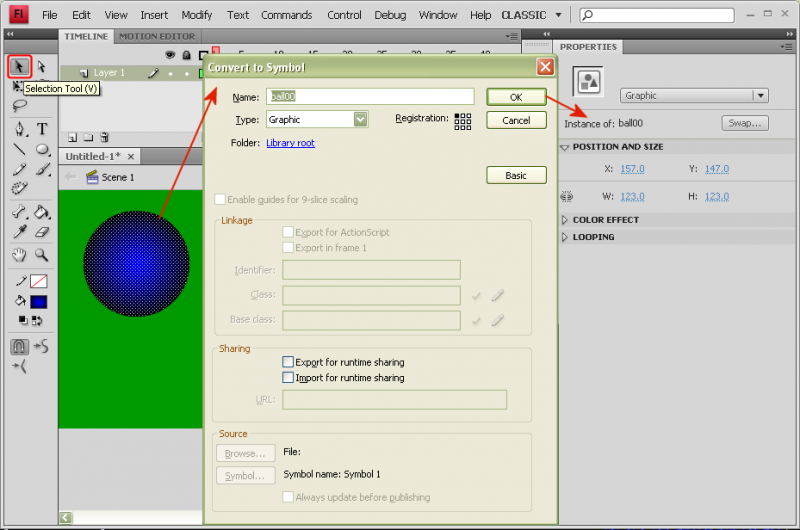
Task: Click the Name input field
Action: pyautogui.click(x=370, y=96)
